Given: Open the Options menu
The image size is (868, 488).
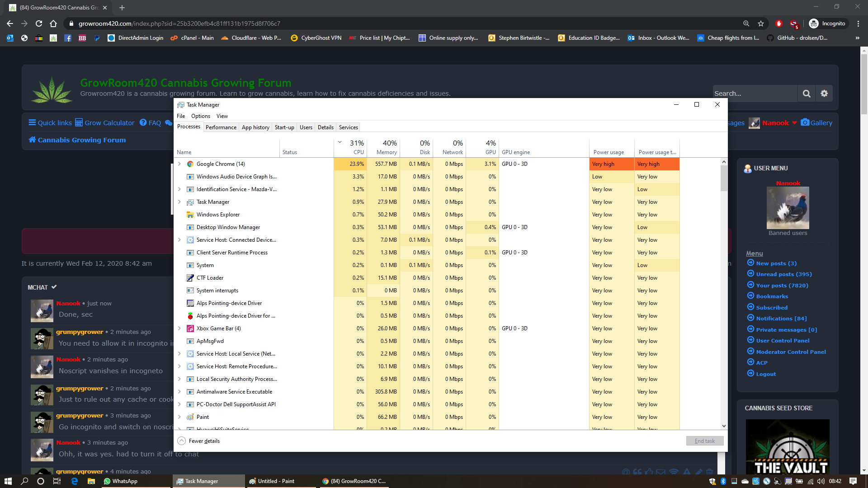Looking at the screenshot, I should click(x=200, y=116).
